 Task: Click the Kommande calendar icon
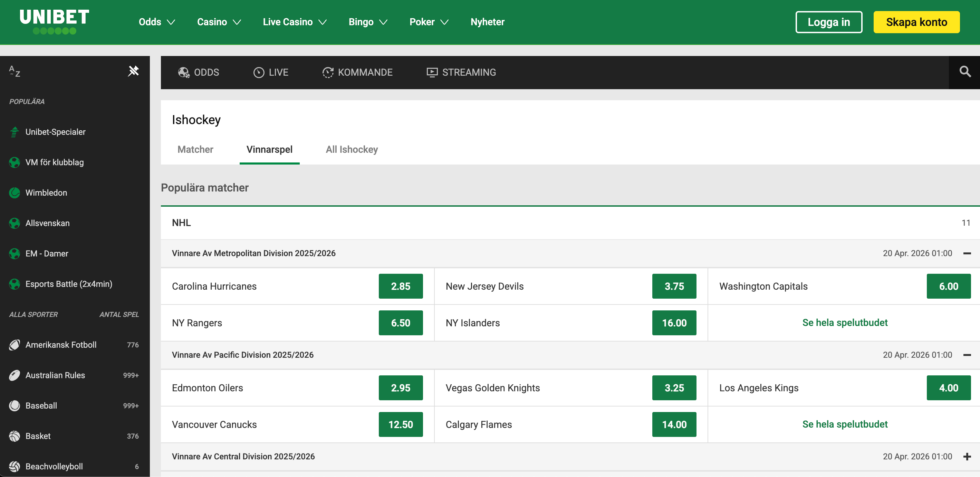click(x=328, y=72)
